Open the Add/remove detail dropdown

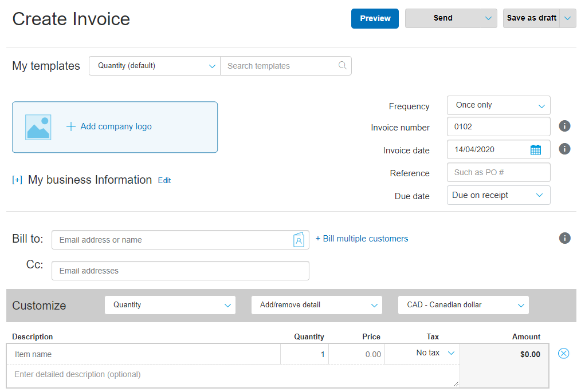[316, 305]
